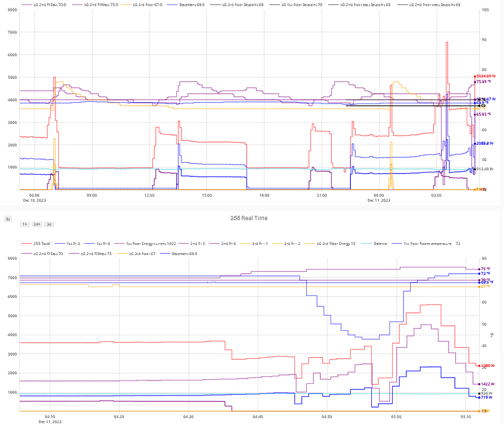The width and height of the screenshot is (504, 424).
Task: Toggle the 255 Total legend series
Action: coord(36,244)
